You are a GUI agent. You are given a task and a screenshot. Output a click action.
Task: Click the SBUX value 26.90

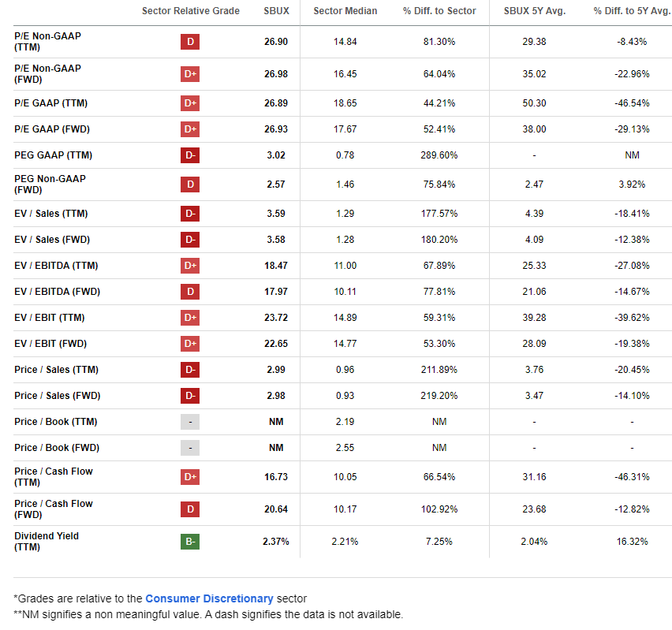coord(276,42)
